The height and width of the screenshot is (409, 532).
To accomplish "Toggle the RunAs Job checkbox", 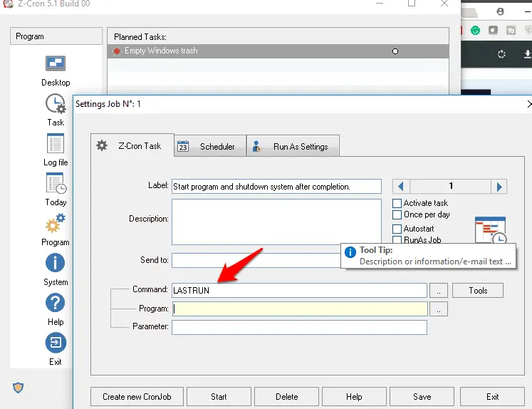I will 397,239.
